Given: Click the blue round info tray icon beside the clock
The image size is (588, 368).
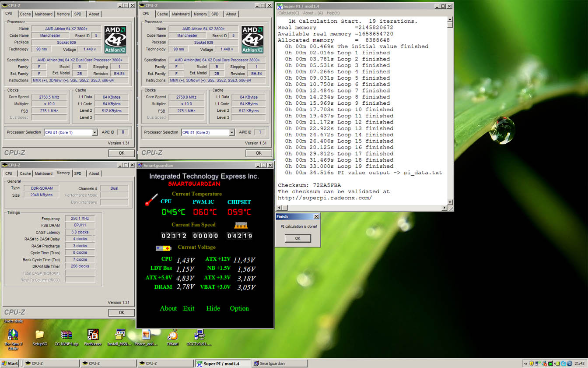Looking at the screenshot, I should click(570, 364).
